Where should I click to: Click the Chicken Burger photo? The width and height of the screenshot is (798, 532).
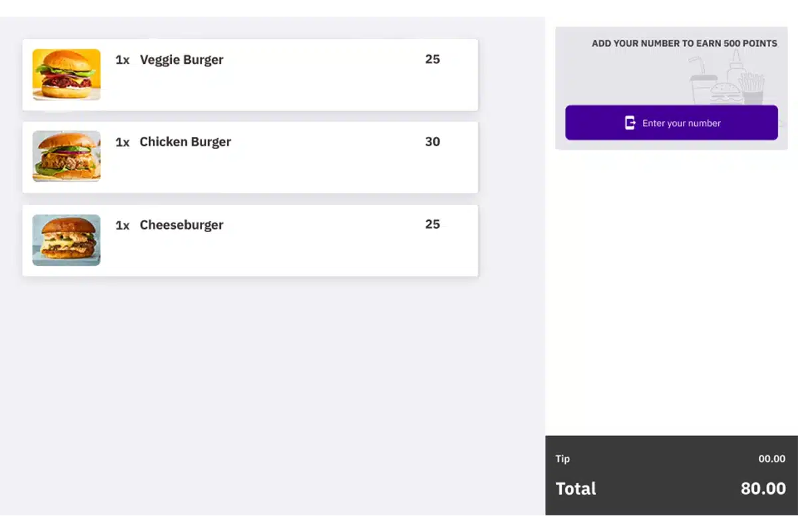(66, 156)
